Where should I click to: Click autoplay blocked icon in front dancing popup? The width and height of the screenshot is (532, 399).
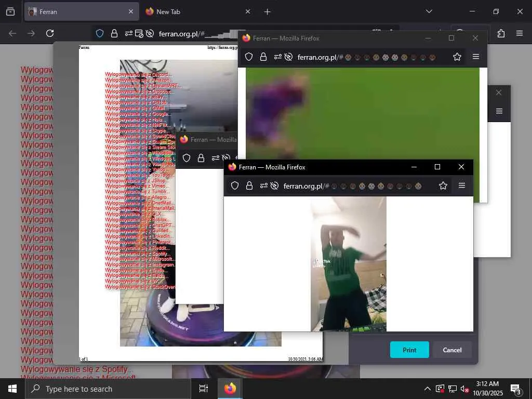coord(274,185)
